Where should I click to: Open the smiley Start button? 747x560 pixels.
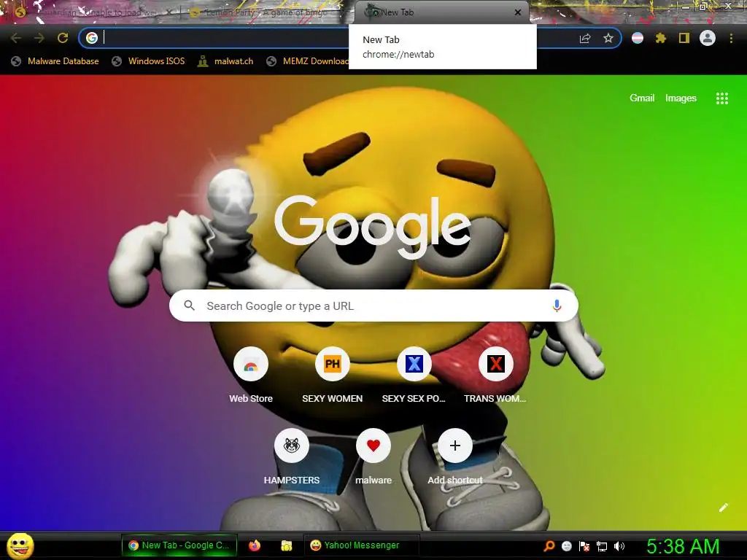click(20, 546)
